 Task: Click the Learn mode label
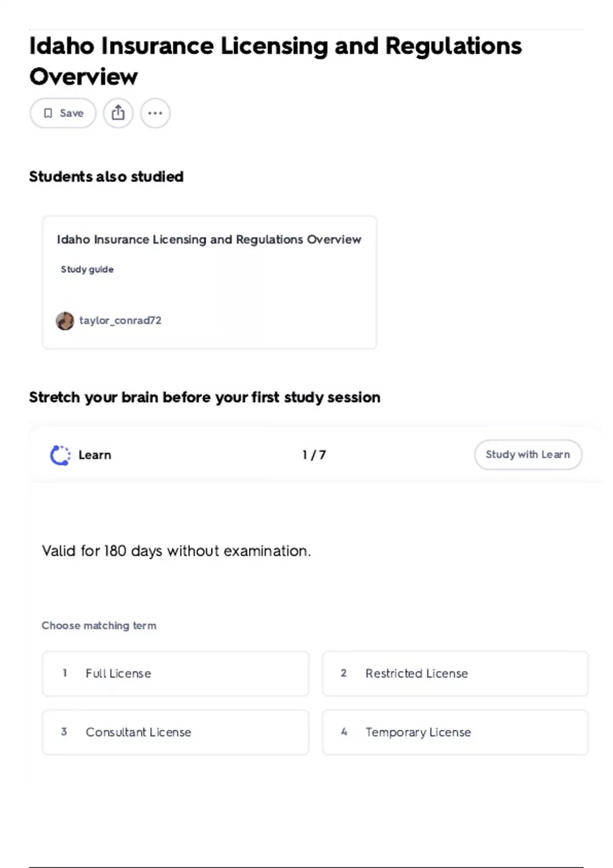coord(95,455)
